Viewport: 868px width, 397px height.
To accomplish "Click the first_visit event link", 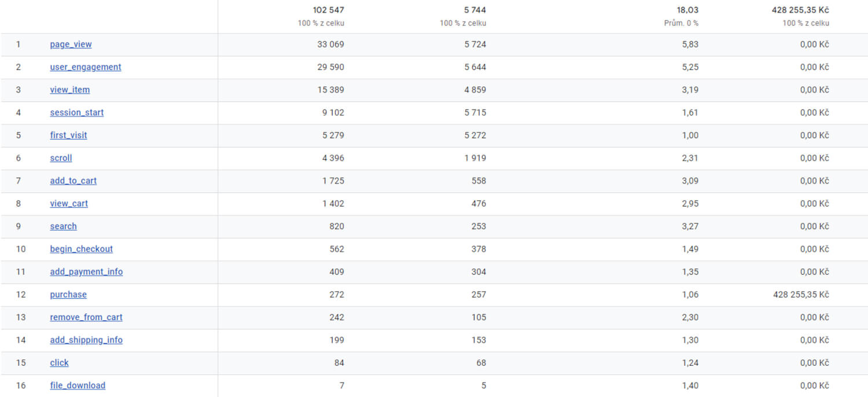I will coord(68,135).
